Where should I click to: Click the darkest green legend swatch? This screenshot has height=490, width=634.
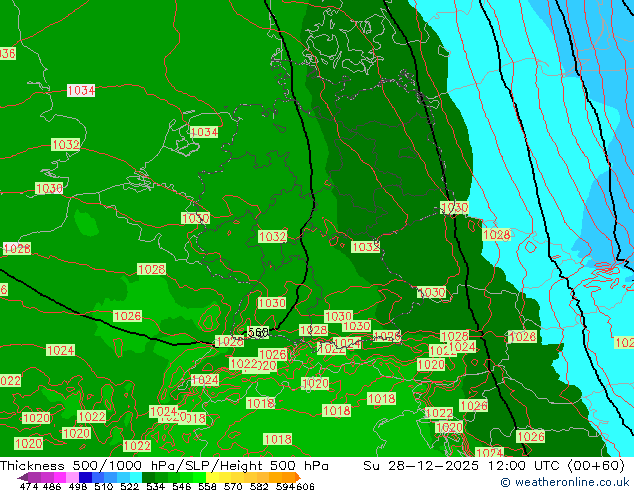[x=148, y=477]
